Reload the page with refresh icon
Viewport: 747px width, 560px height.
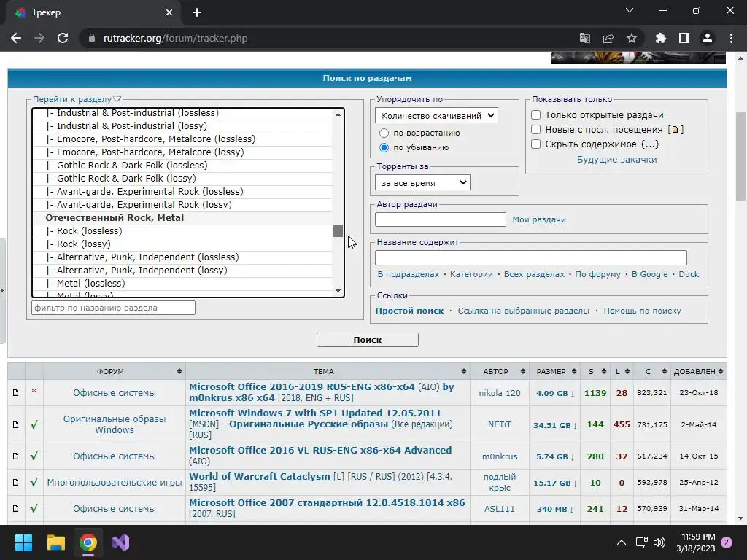(63, 38)
